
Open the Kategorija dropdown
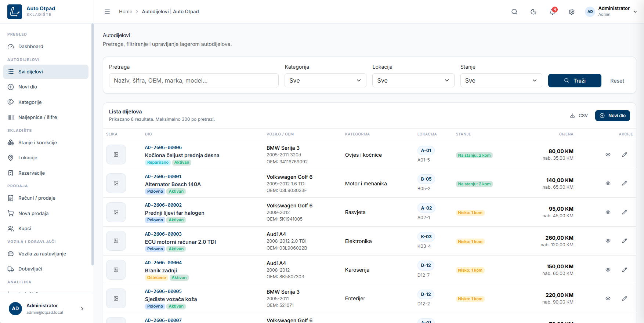(325, 80)
